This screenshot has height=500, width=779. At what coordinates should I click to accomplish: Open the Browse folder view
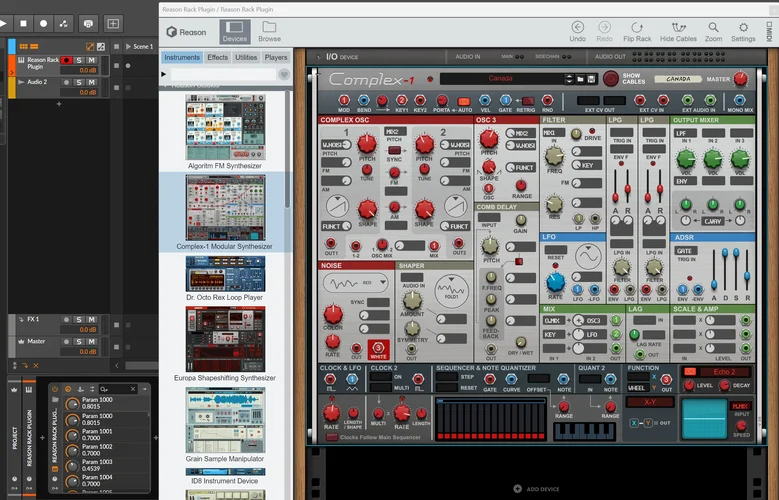click(x=269, y=32)
